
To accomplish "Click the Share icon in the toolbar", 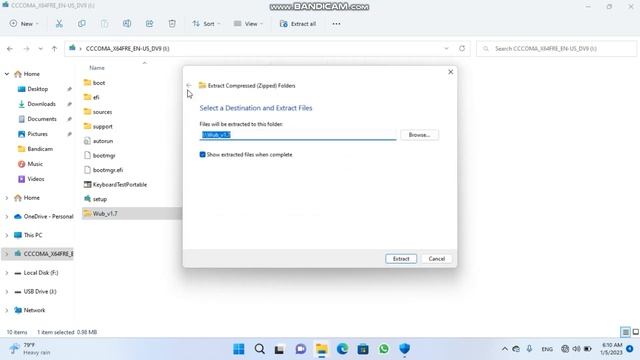I will (149, 24).
